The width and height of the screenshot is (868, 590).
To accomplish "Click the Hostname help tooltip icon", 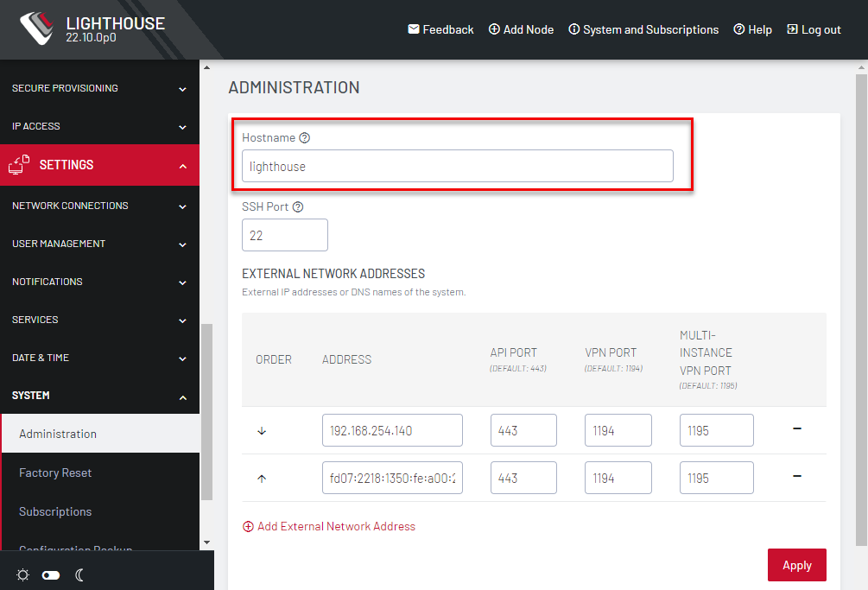I will click(305, 136).
